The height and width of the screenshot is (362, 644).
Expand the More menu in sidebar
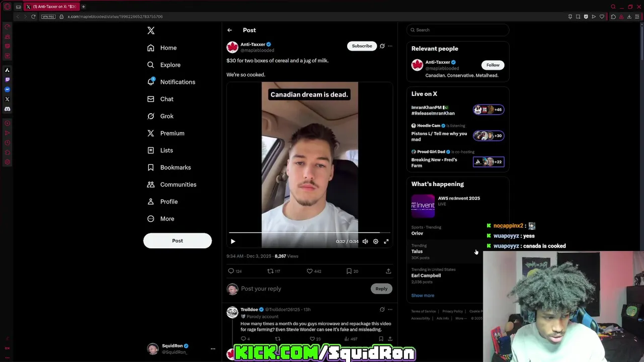click(161, 219)
